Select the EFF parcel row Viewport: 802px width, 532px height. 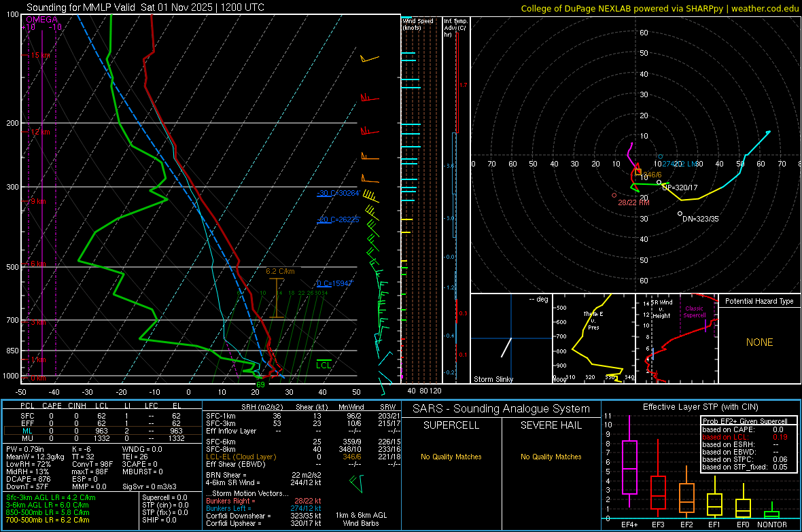pos(101,423)
